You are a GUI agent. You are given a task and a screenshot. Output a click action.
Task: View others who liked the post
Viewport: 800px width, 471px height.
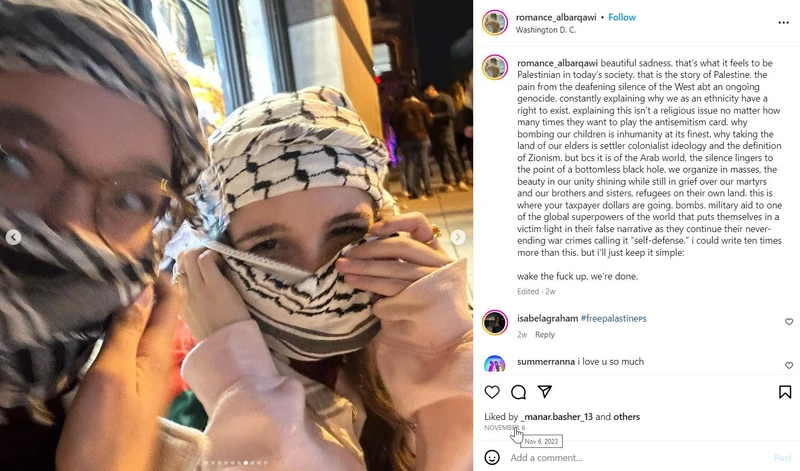(x=627, y=417)
